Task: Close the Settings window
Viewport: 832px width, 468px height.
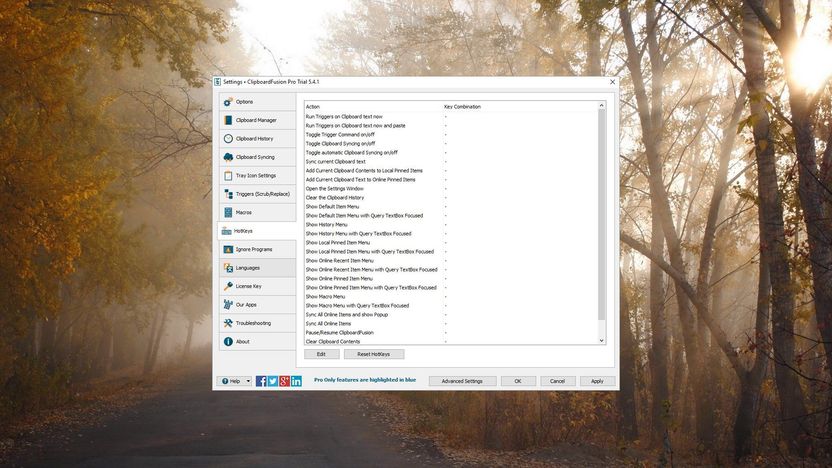Action: pos(612,82)
